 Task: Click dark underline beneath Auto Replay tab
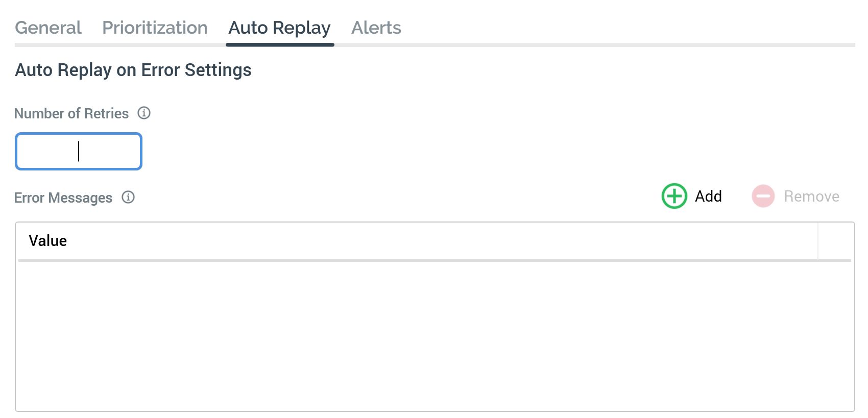tap(280, 45)
